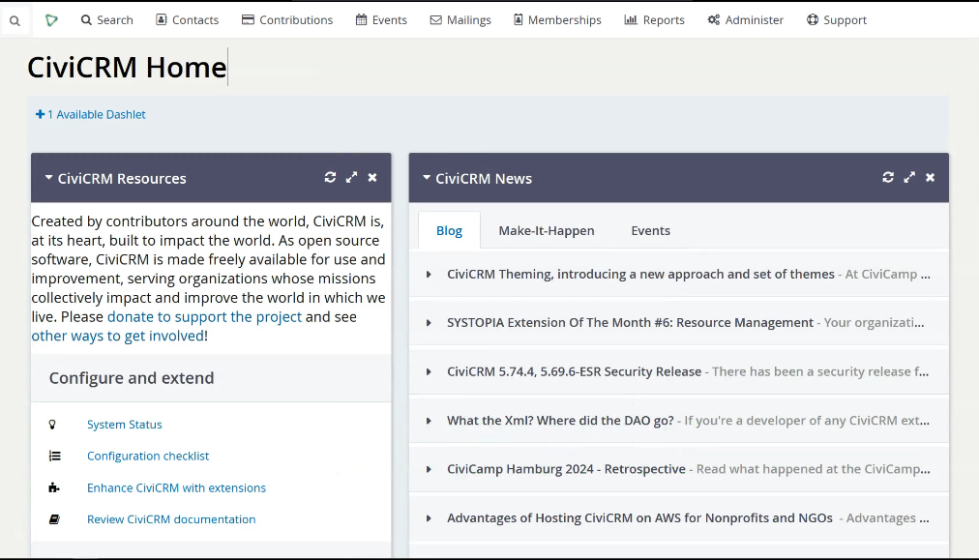Open the Mailings menu

click(x=460, y=20)
